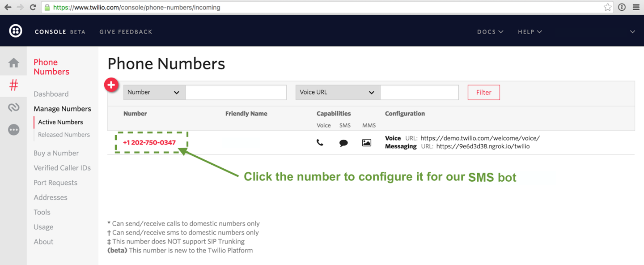Open the Home icon in sidebar
Screen dimensions: 644x265
tap(14, 63)
